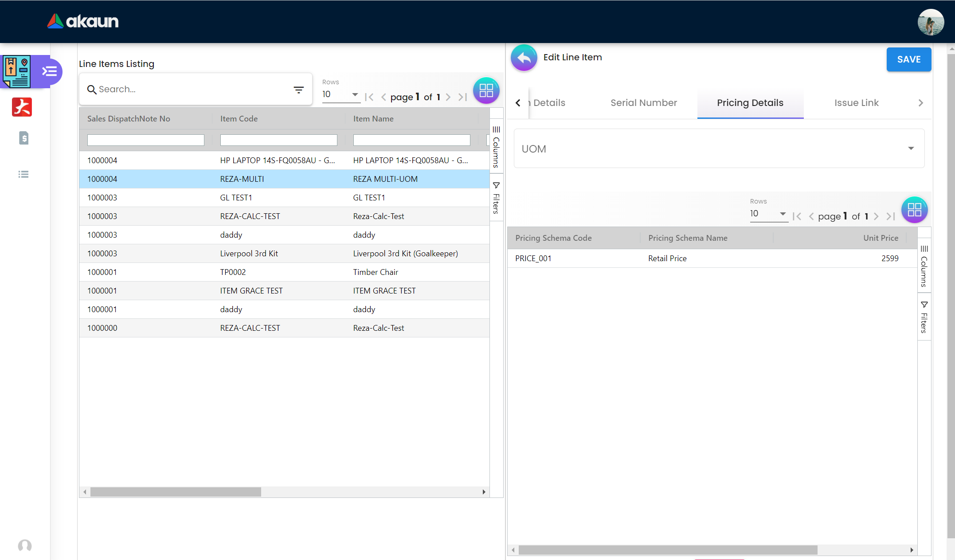Click the red running-figure app icon

click(x=22, y=107)
